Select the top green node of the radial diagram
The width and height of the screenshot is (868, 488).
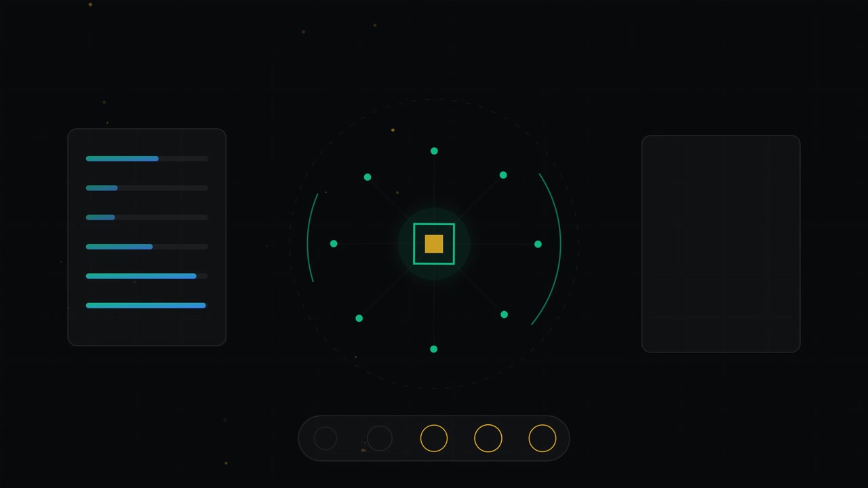click(x=434, y=151)
